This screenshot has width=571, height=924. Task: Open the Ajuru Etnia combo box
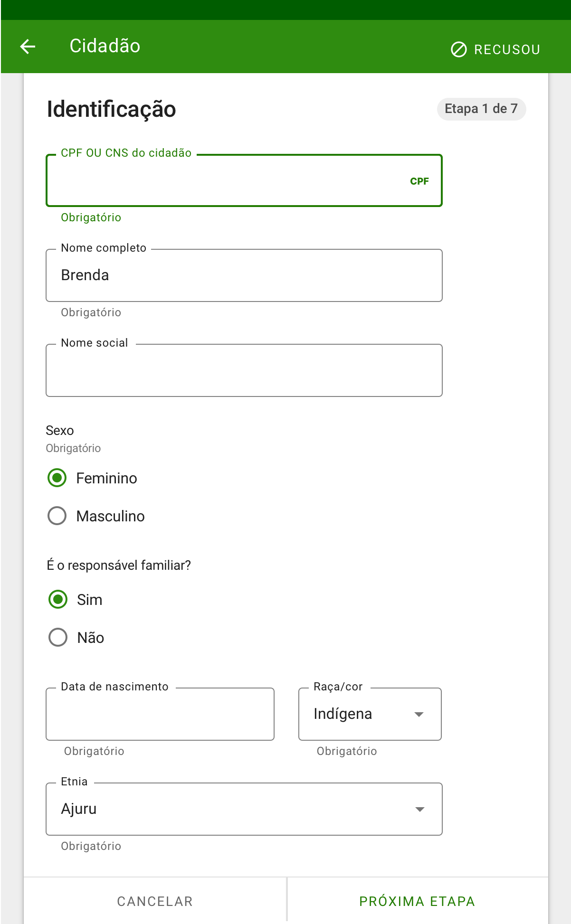pos(244,809)
